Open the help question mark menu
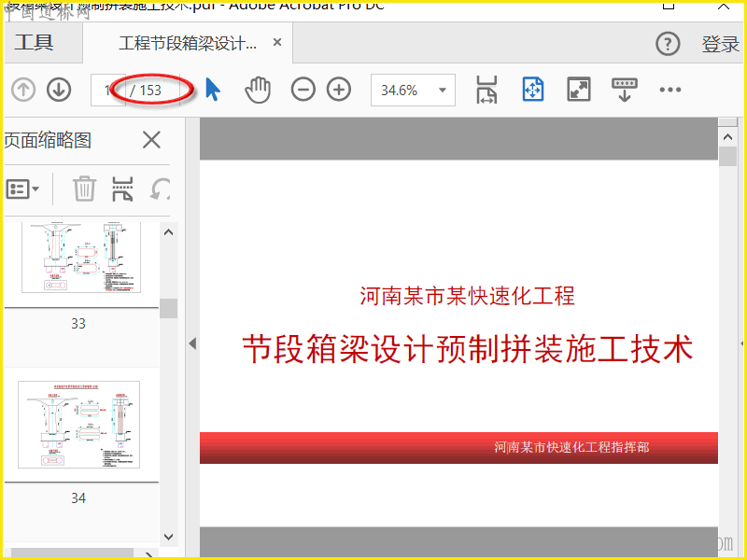747x560 pixels. click(x=668, y=44)
